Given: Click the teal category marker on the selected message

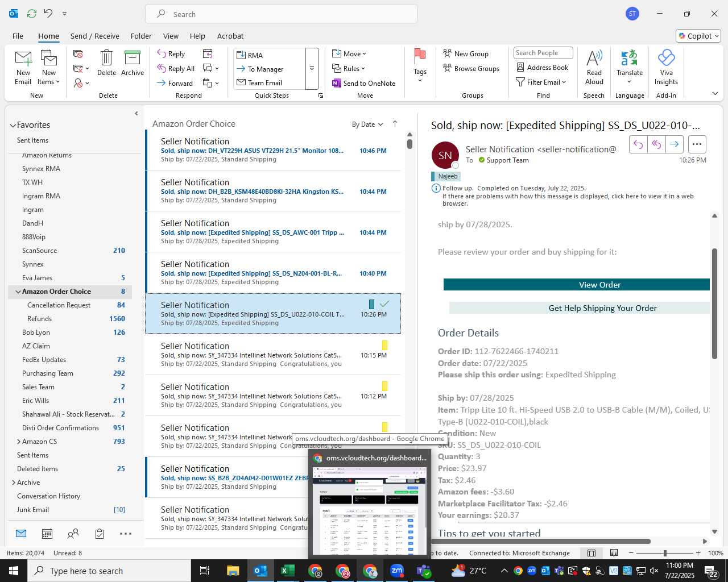Looking at the screenshot, I should point(371,304).
